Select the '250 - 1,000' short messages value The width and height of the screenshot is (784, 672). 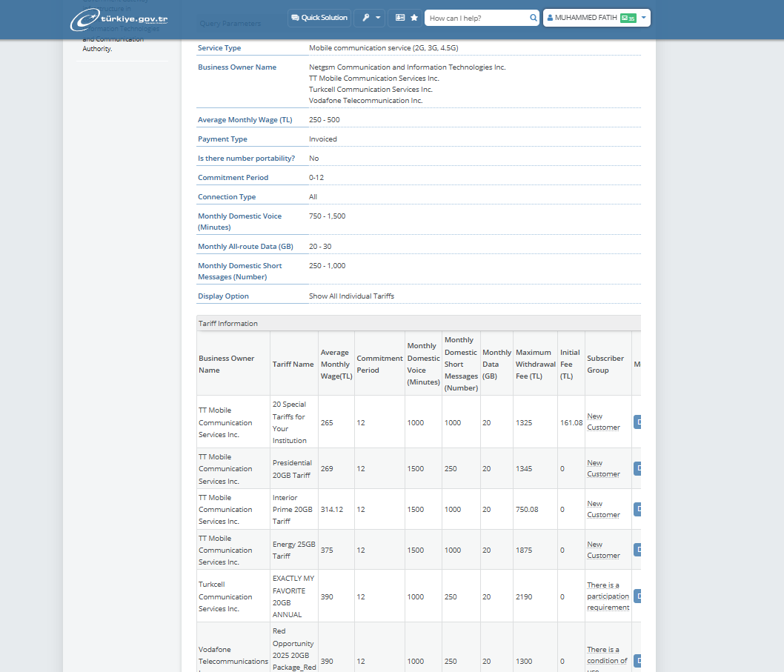(328, 265)
